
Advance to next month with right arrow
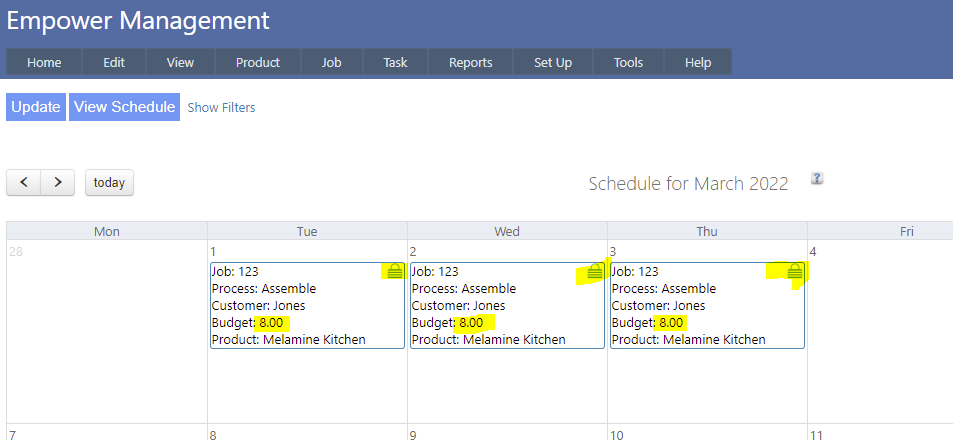58,182
